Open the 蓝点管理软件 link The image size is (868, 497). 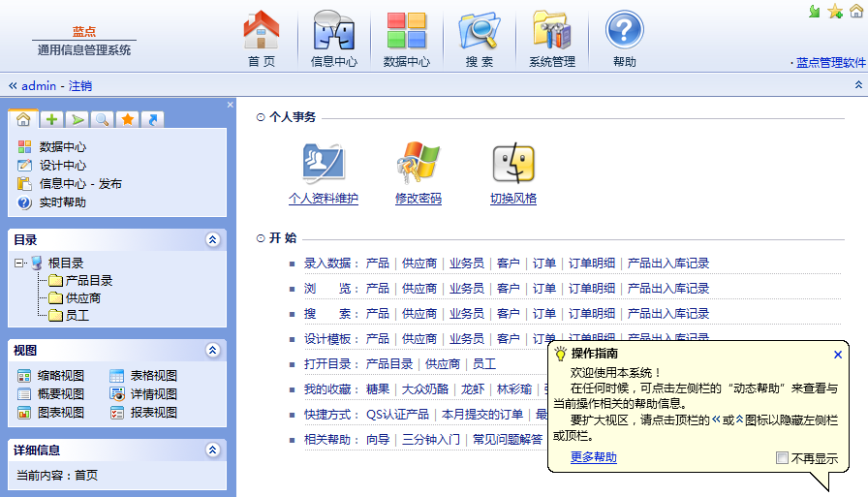click(831, 63)
